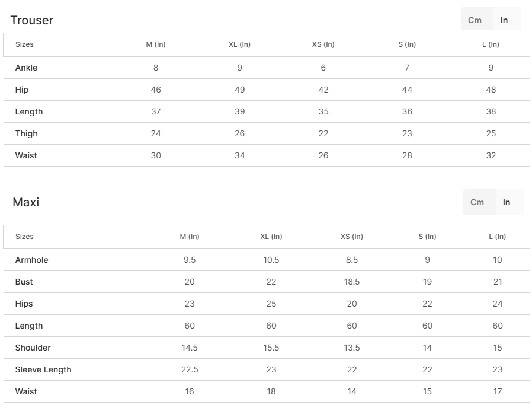
Task: Click the Bust row label
Action: pyautogui.click(x=24, y=282)
